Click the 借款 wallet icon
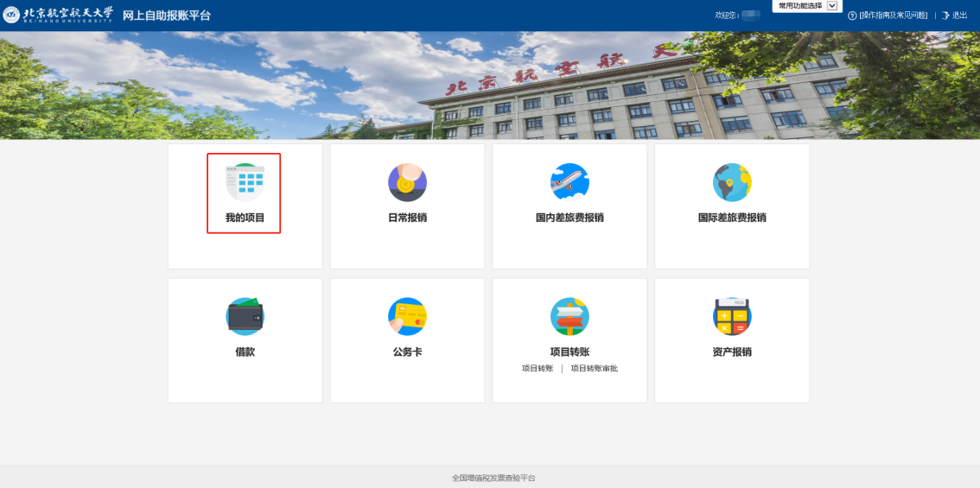980x488 pixels. click(245, 317)
